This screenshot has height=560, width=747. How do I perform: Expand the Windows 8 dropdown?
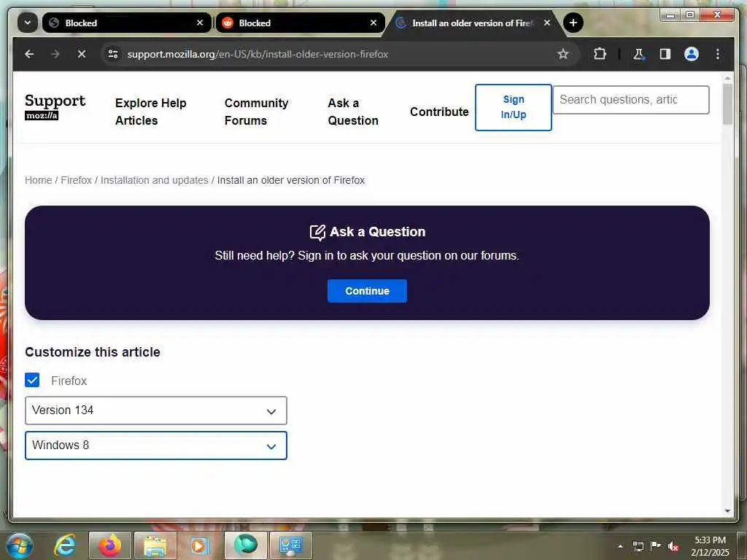pos(156,446)
